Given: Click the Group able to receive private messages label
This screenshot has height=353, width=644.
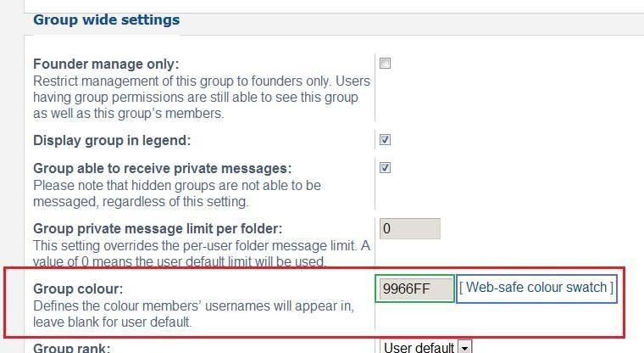Looking at the screenshot, I should tap(162, 168).
